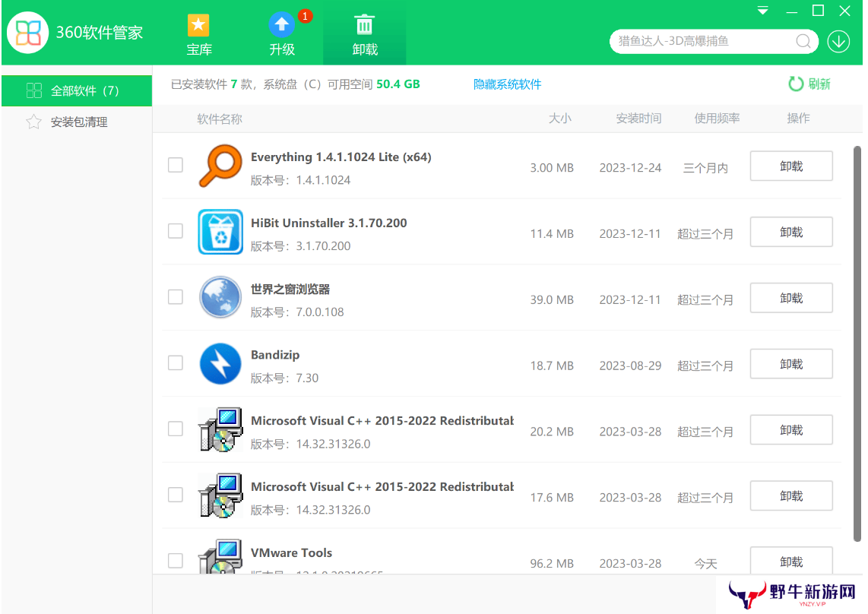The width and height of the screenshot is (868, 614).
Task: Select the HiBit Uninstaller 3.1.70.200 name
Action: [329, 223]
